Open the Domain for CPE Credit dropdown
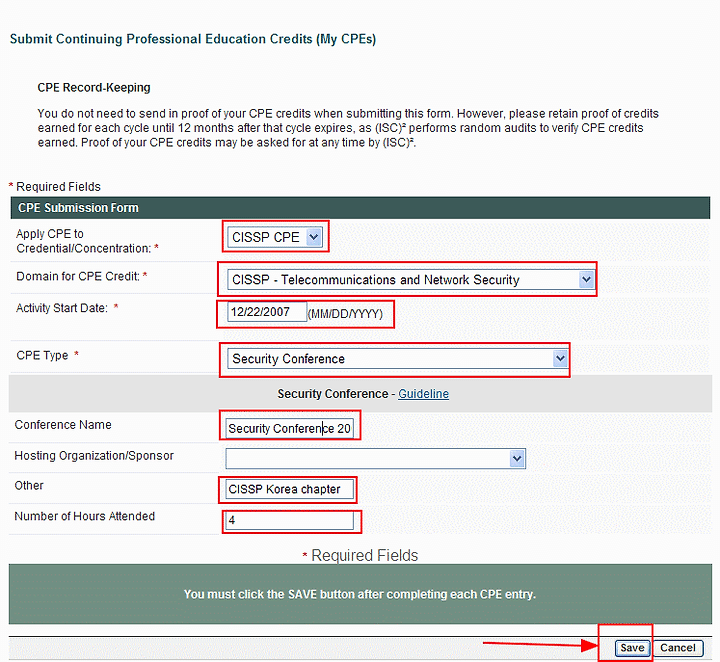The image size is (720, 662). click(x=411, y=279)
